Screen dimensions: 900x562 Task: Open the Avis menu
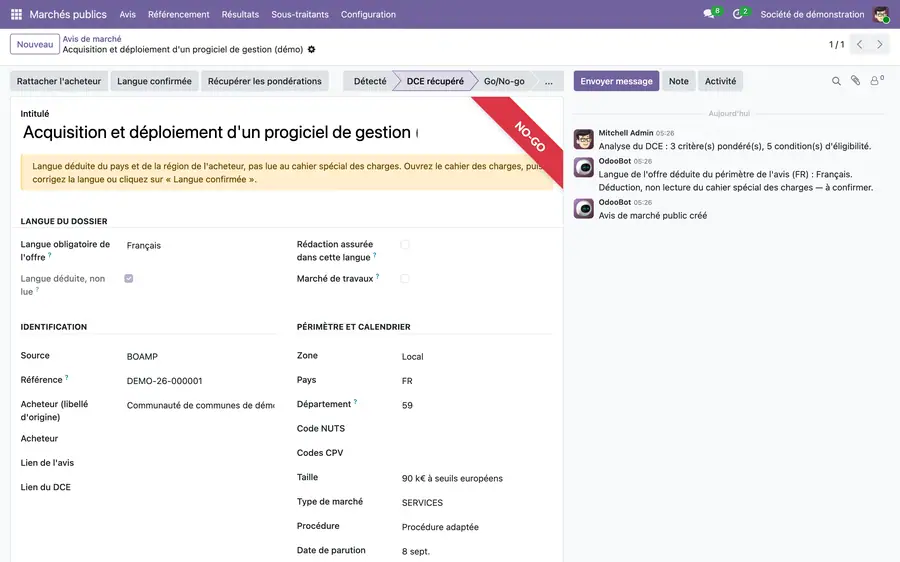tap(127, 14)
